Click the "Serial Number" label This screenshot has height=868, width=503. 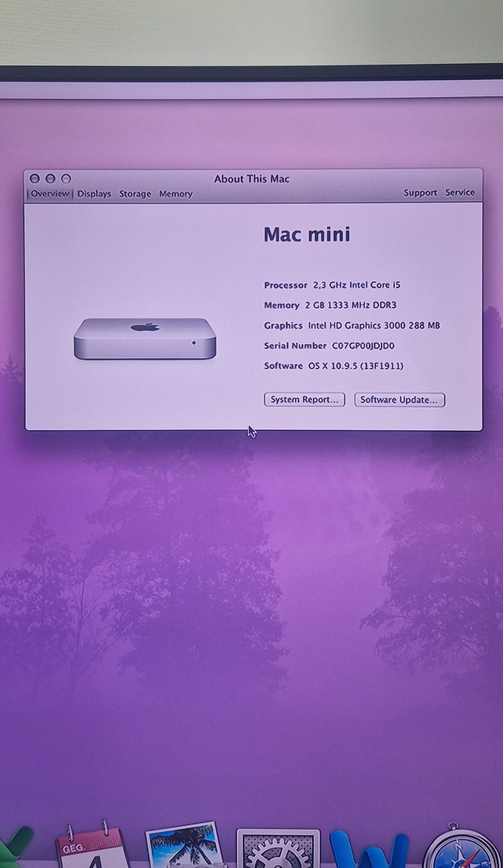coord(295,346)
